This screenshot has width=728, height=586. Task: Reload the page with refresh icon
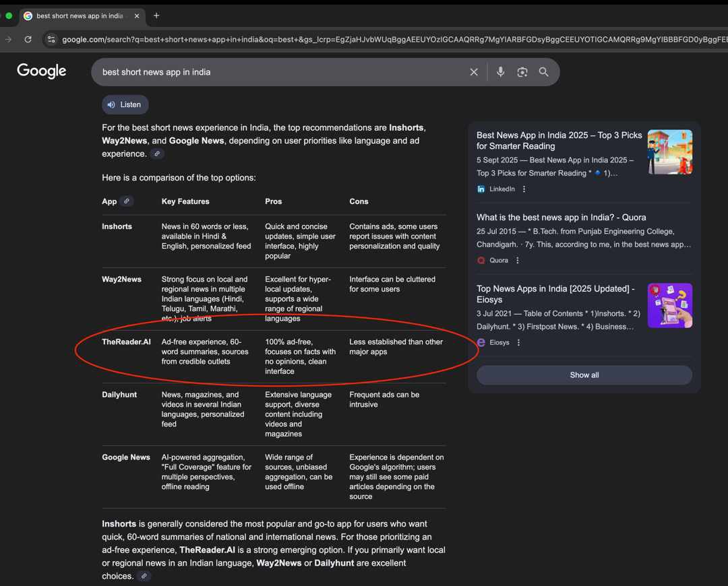(x=28, y=40)
